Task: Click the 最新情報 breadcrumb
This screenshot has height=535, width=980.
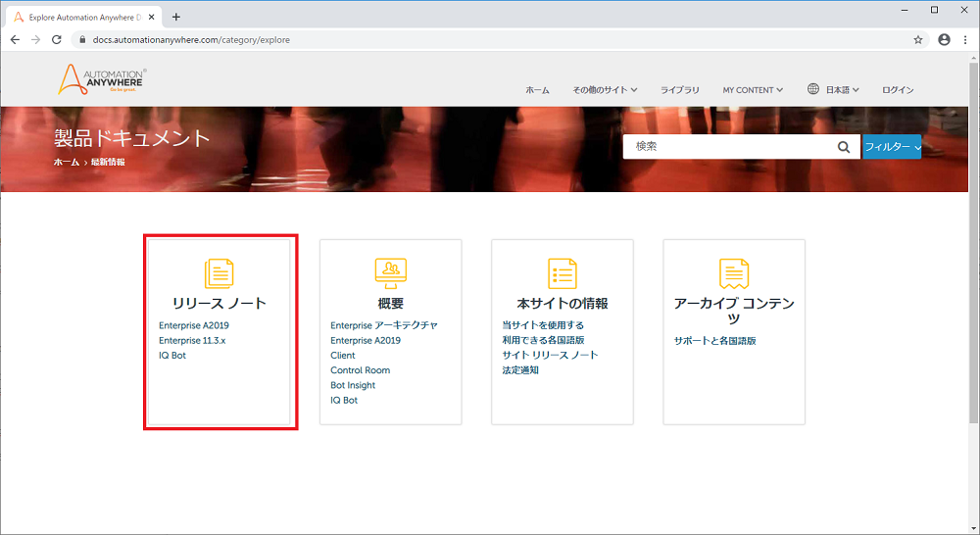Action: point(108,162)
